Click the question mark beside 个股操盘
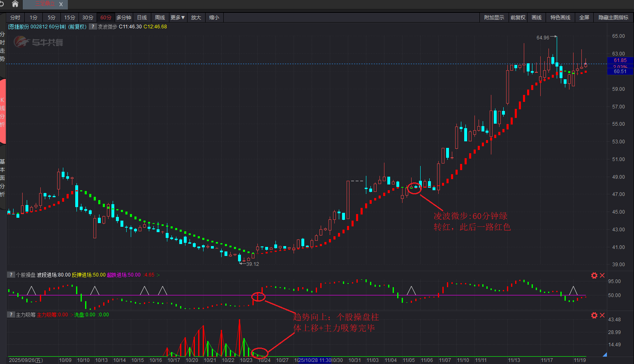This screenshot has width=634, height=364. tap(11, 275)
